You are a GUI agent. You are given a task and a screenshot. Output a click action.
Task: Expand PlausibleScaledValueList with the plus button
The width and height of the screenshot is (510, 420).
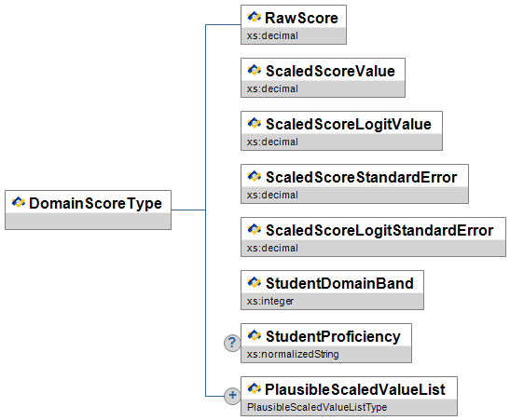pyautogui.click(x=232, y=396)
